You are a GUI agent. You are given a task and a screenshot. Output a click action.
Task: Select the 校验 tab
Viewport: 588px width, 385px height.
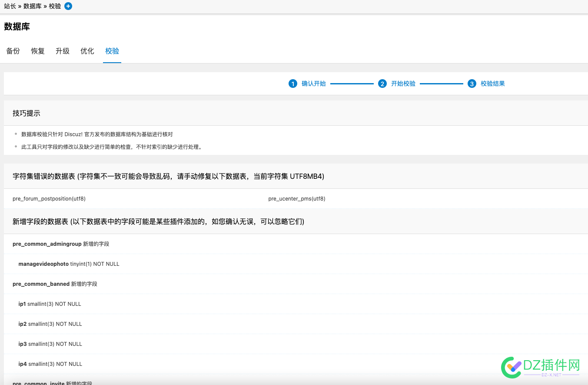112,51
